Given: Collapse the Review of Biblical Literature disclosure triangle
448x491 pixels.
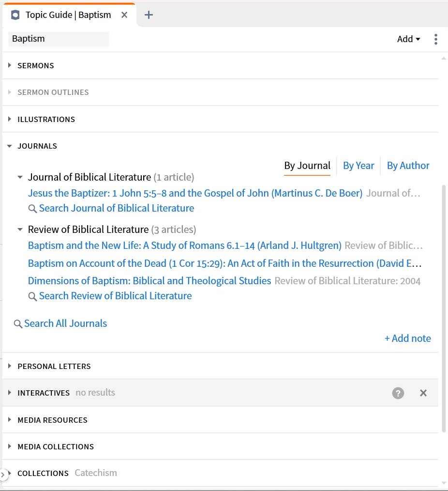Looking at the screenshot, I should pyautogui.click(x=19, y=229).
